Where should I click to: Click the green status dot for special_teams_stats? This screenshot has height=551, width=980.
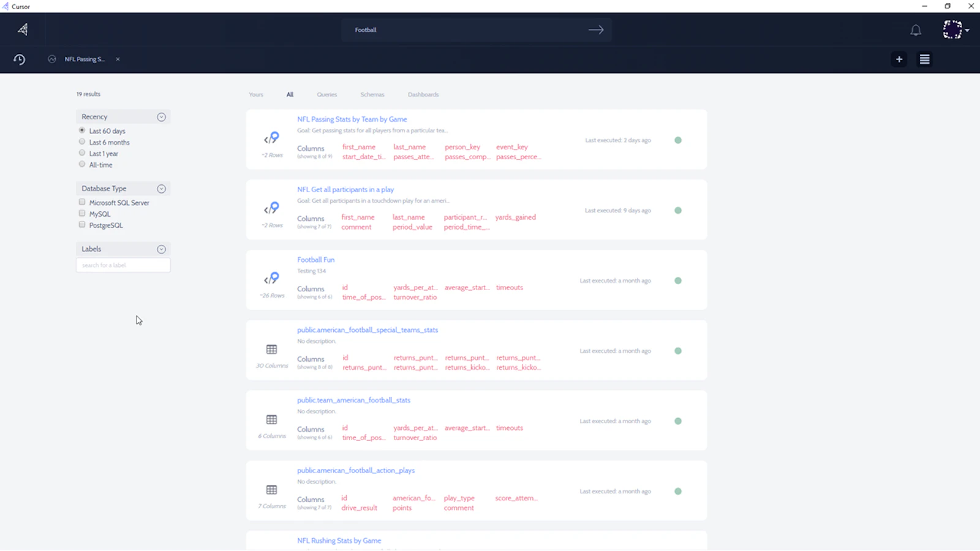pyautogui.click(x=678, y=351)
